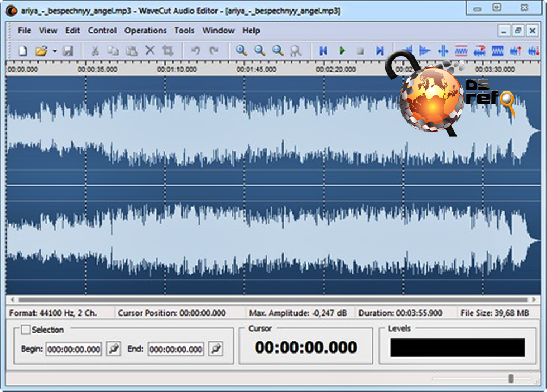Click the 00:01:45.000 timeline mark

click(x=256, y=69)
